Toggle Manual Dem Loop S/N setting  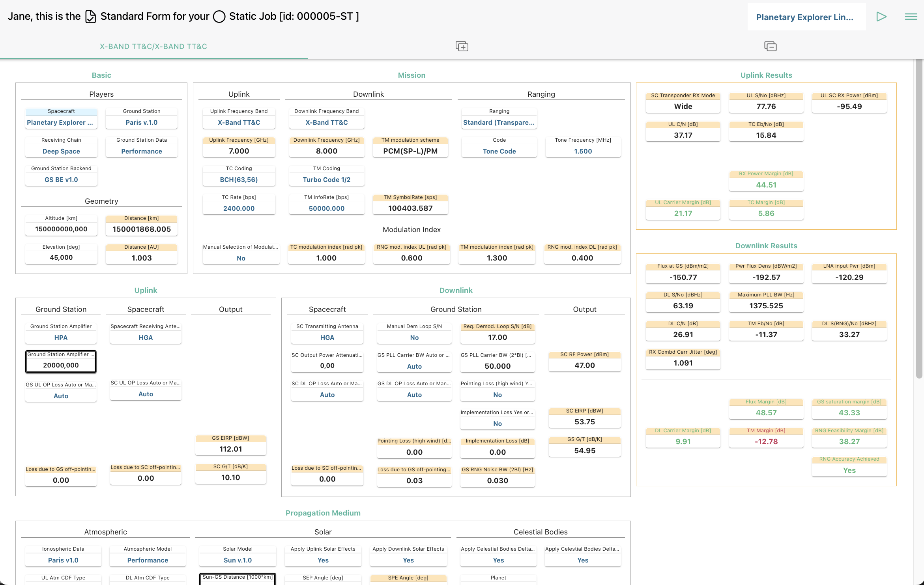pos(414,337)
